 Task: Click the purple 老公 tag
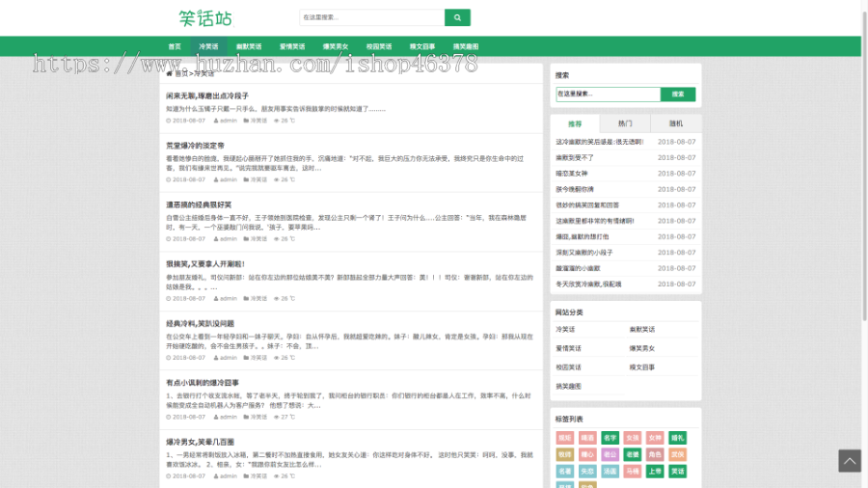(x=610, y=454)
